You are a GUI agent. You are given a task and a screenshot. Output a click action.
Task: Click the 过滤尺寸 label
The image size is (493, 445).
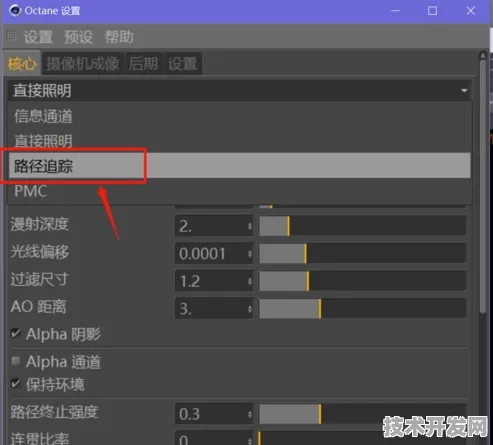(x=39, y=279)
